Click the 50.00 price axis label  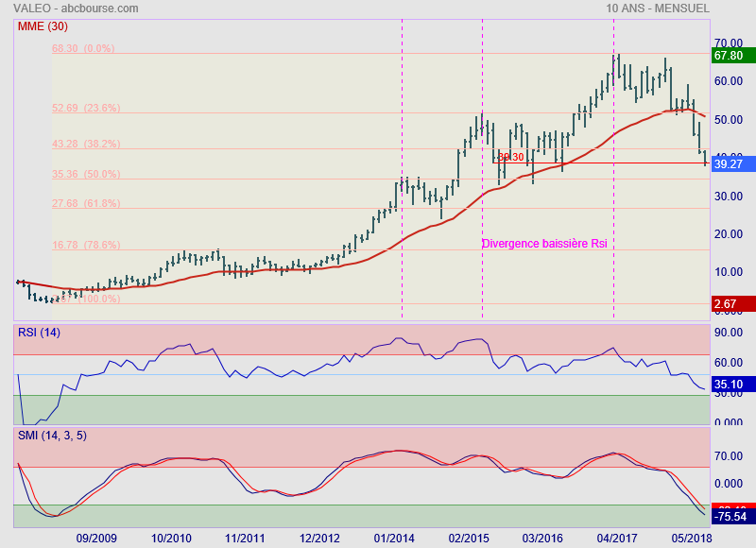729,120
